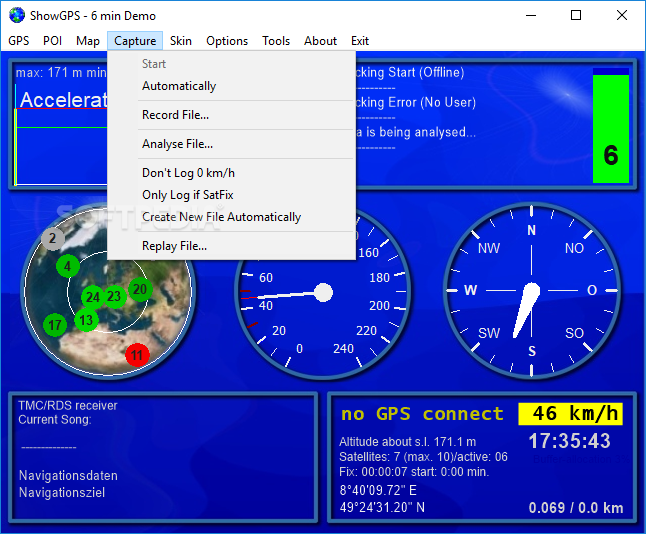
Task: Click the ShowGPS globe app icon
Action: tap(17, 15)
